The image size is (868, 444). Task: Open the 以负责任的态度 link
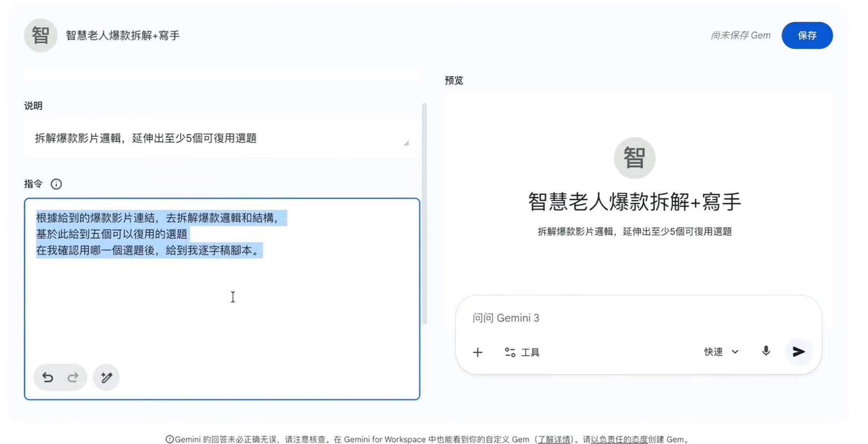pyautogui.click(x=619, y=439)
